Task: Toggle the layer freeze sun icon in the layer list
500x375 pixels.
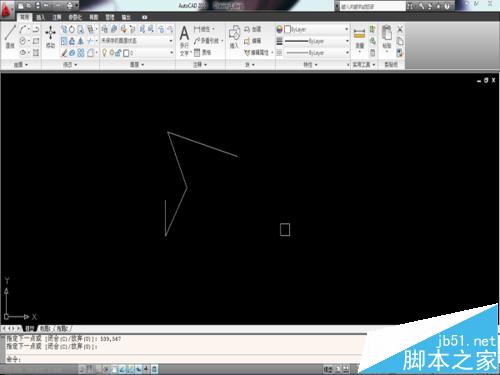Action: 112,53
